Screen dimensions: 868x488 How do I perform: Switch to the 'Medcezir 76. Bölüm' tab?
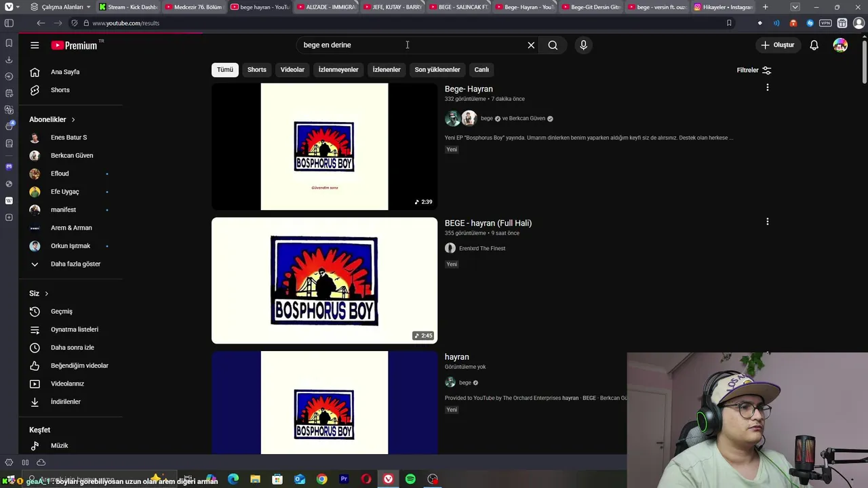pos(193,7)
